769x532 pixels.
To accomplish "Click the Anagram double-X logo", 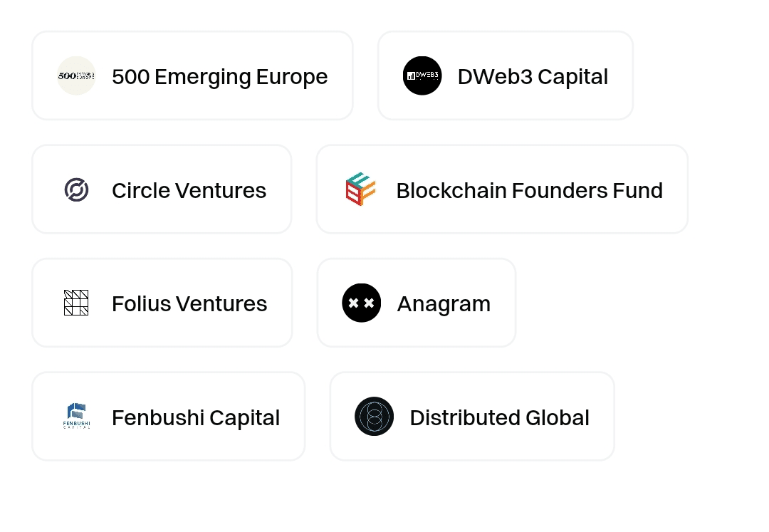I will (x=362, y=303).
